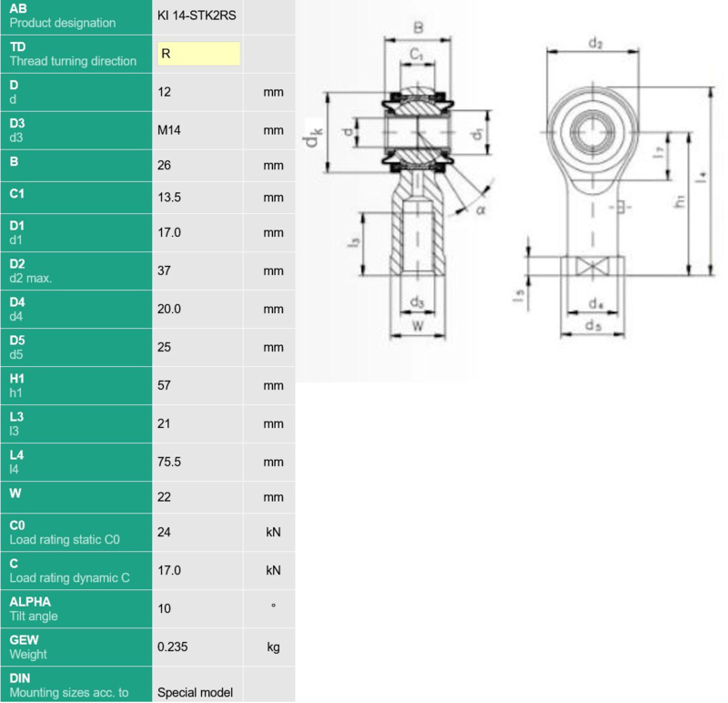728x703 pixels.
Task: Click the technical drawing of the rod end
Action: (x=510, y=181)
